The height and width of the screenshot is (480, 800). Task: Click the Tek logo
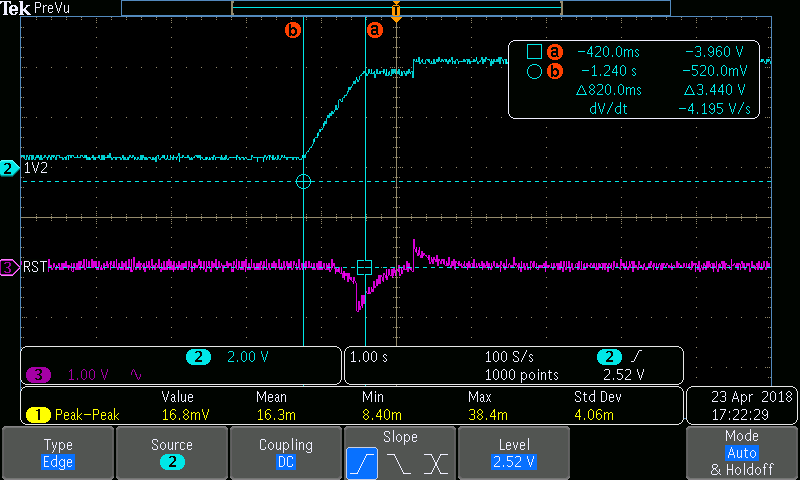click(16, 8)
